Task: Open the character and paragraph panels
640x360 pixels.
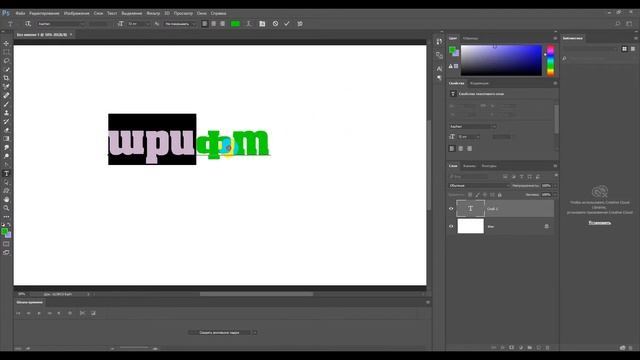Action: 262,24
